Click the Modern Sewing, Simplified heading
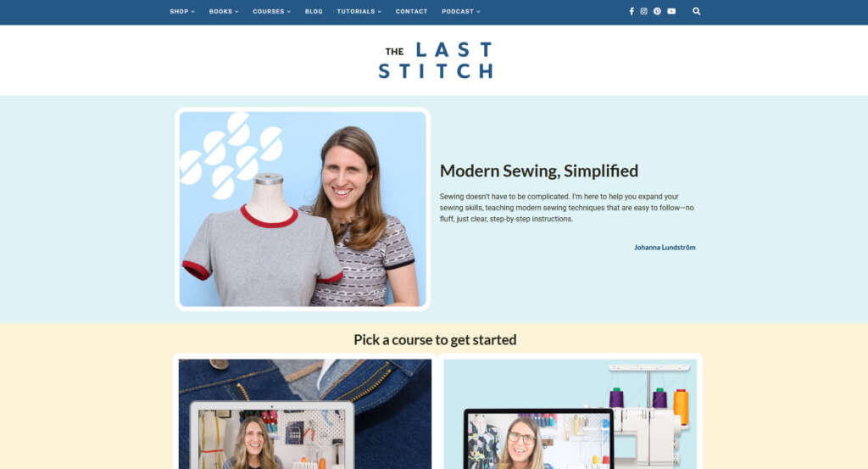 coord(538,170)
